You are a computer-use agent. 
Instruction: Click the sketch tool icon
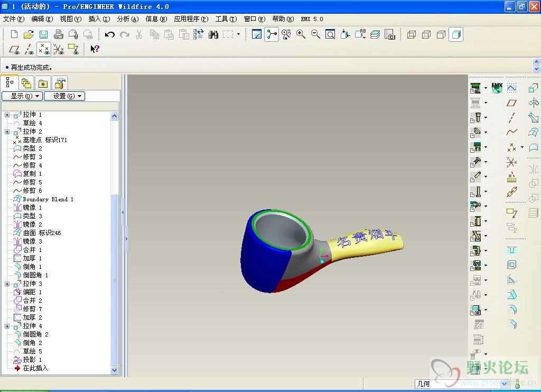pos(511,88)
